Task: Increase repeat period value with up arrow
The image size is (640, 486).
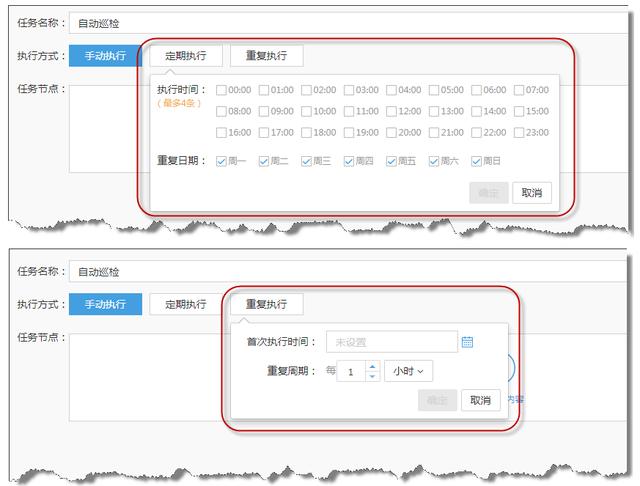Action: (x=372, y=366)
